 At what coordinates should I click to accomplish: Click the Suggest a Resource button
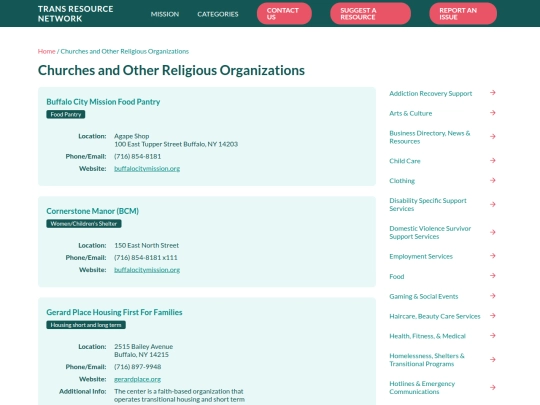(370, 14)
